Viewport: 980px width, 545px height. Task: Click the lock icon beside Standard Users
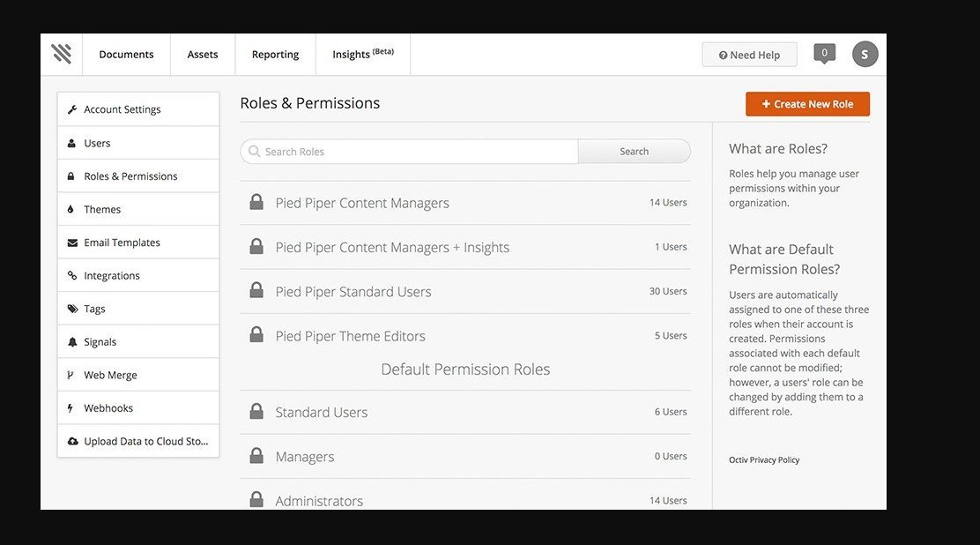(x=256, y=412)
